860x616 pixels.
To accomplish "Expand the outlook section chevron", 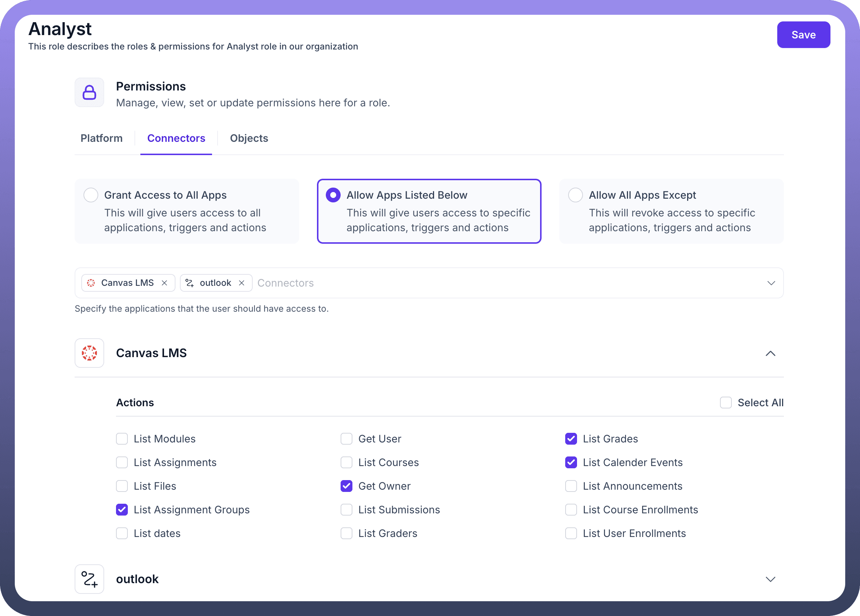I will tap(770, 579).
